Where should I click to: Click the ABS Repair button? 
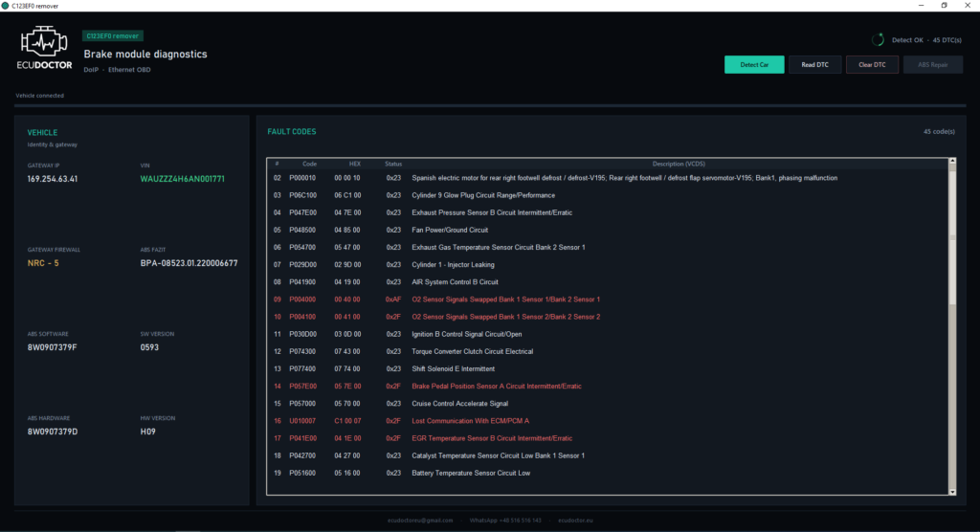tap(932, 64)
